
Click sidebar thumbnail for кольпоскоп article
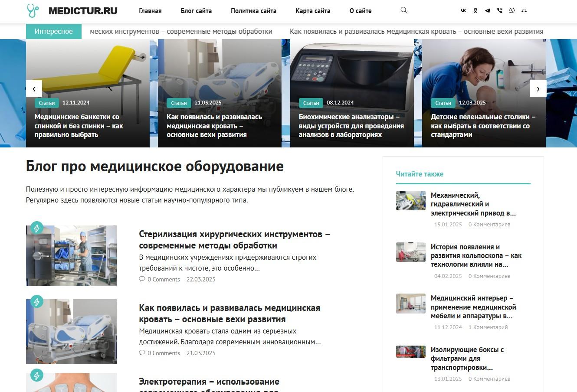pyautogui.click(x=410, y=252)
